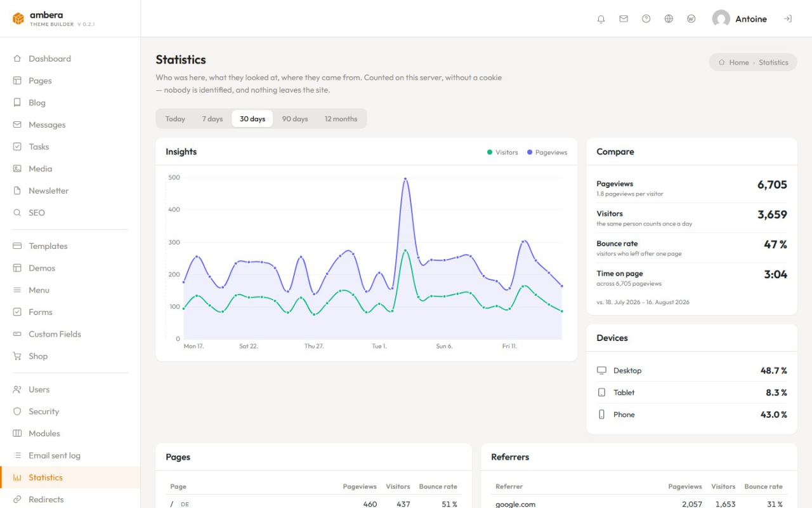The width and height of the screenshot is (812, 508).
Task: Open Newsletter in the sidebar
Action: (70, 190)
